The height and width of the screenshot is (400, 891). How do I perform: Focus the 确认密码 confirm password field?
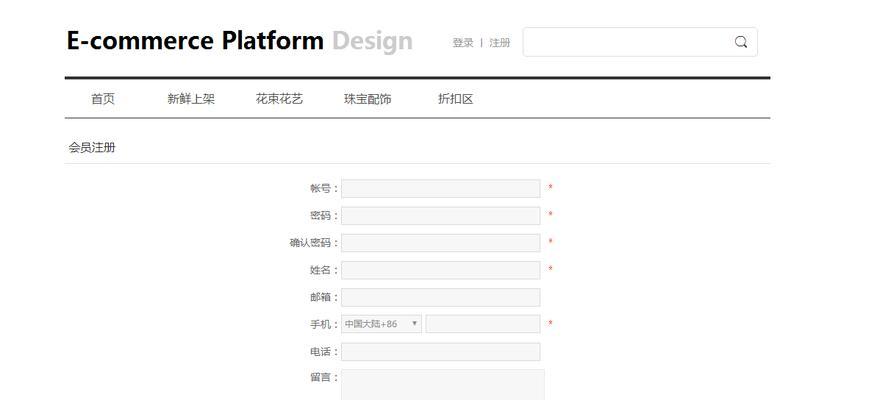point(440,243)
